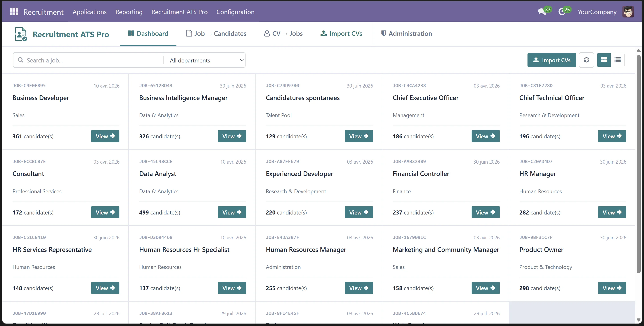Viewport: 644px width, 326px height.
Task: Click the CV → Jobs person icon
Action: pyautogui.click(x=267, y=33)
